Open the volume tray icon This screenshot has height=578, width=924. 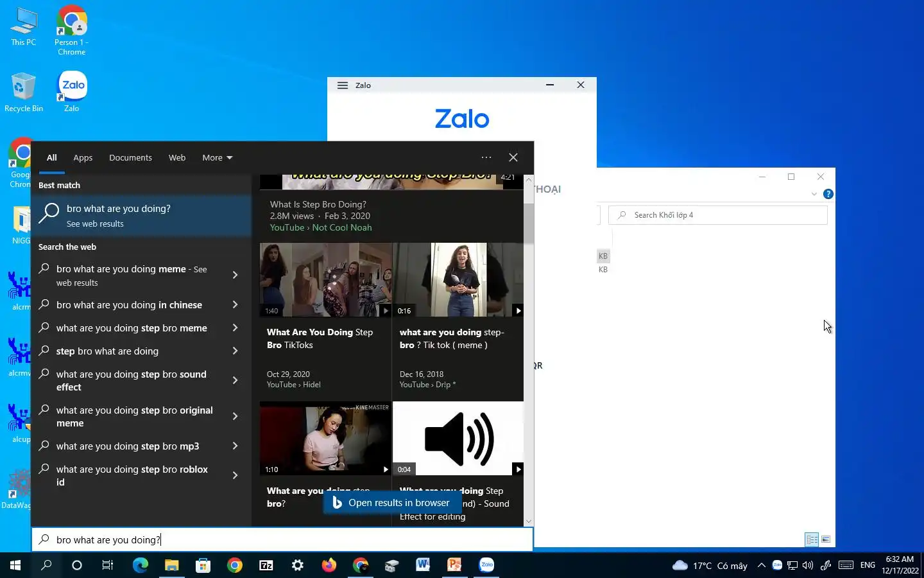(x=808, y=565)
